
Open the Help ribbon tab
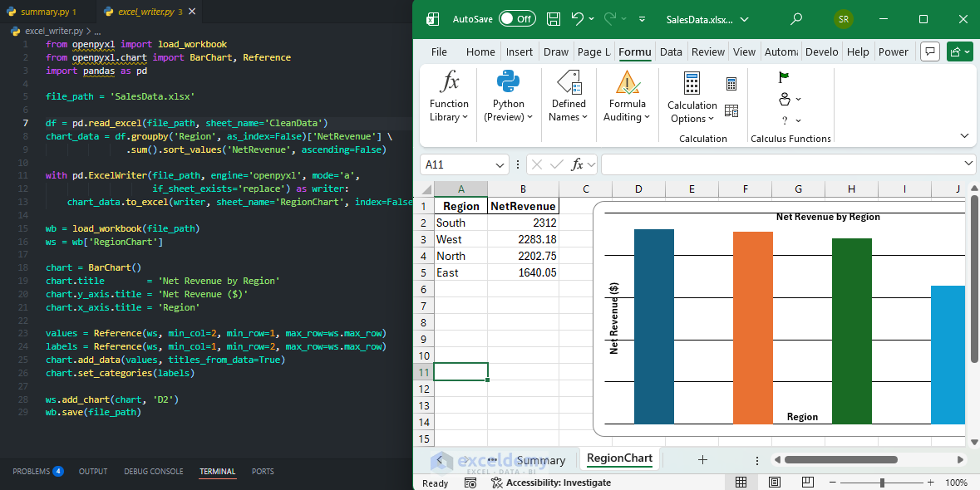[858, 51]
